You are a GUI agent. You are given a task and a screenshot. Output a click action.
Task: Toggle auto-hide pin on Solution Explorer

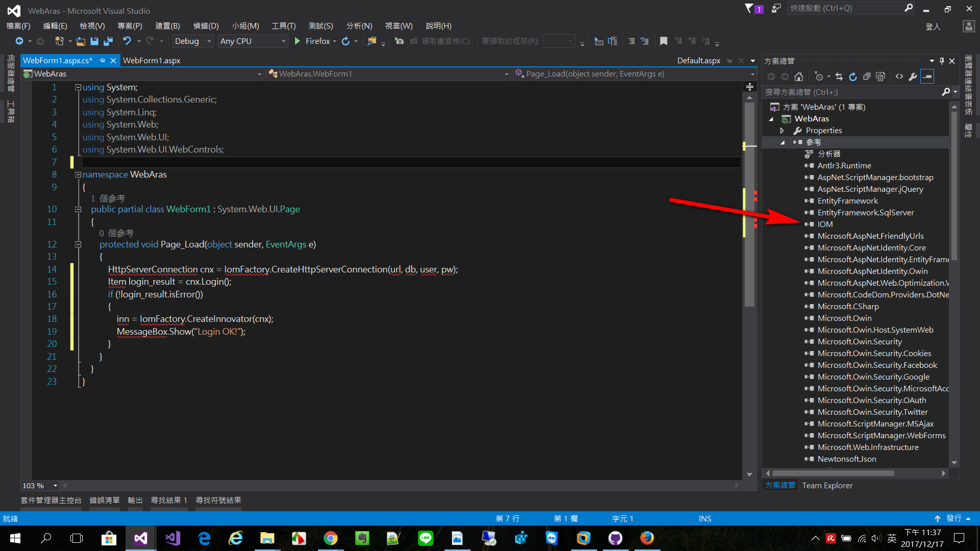coord(942,61)
